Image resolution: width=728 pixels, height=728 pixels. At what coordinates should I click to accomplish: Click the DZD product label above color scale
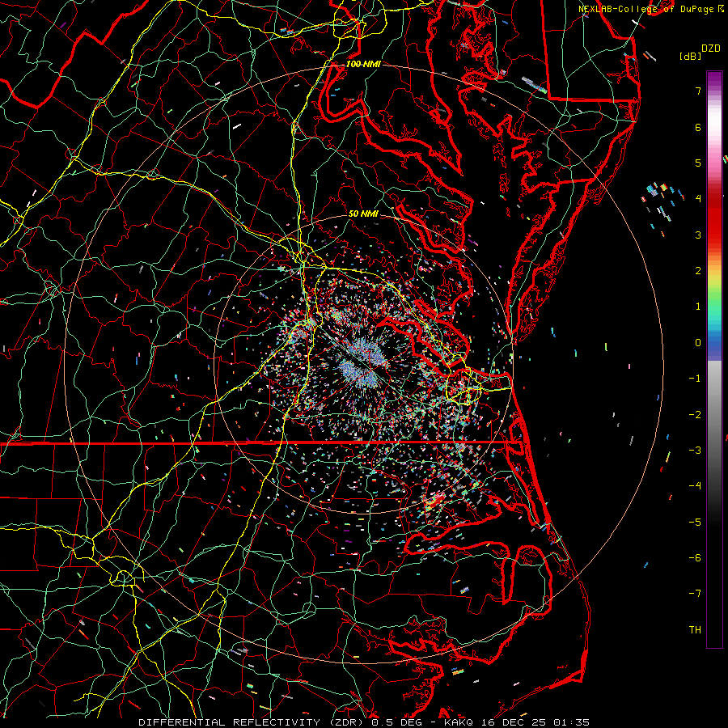tap(710, 48)
